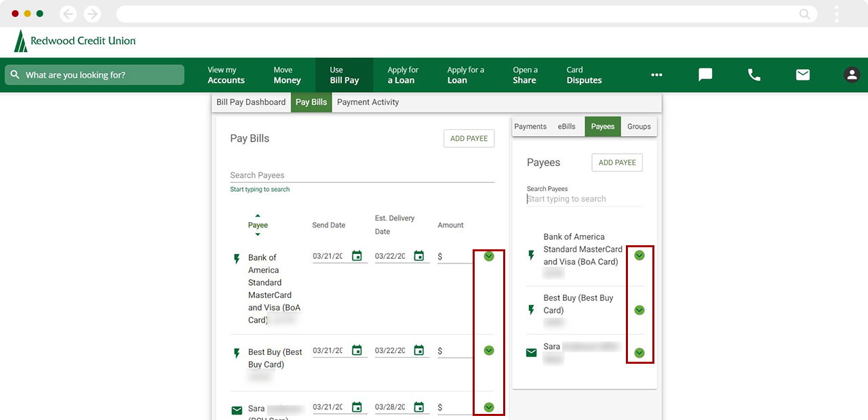This screenshot has width=868, height=420.
Task: Open the Open a Share menu
Action: click(x=525, y=75)
